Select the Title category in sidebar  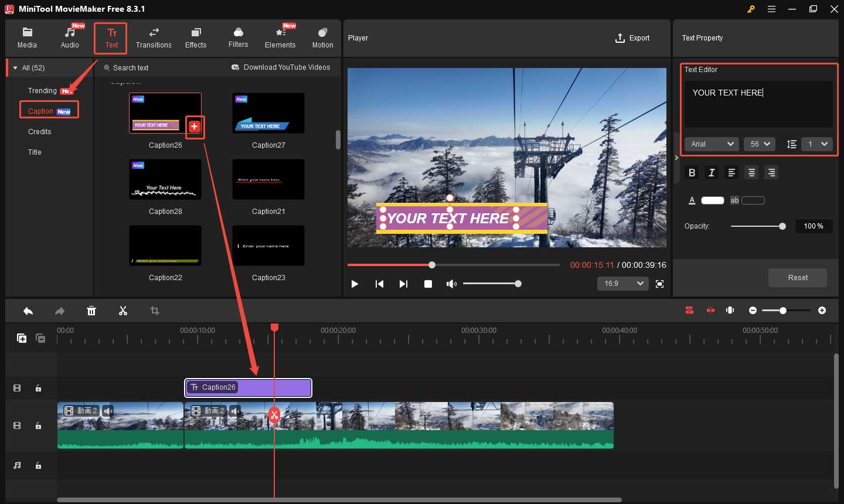(x=35, y=152)
